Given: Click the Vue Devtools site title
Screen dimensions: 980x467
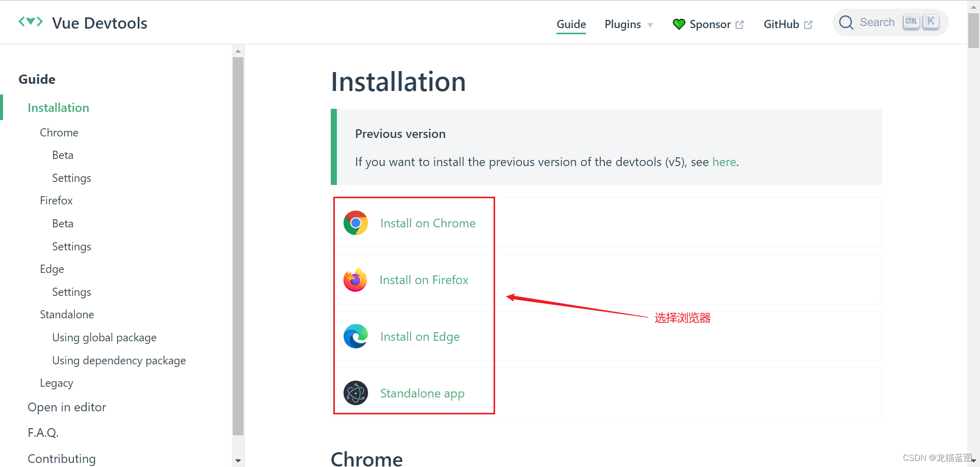Looking at the screenshot, I should pyautogui.click(x=100, y=23).
